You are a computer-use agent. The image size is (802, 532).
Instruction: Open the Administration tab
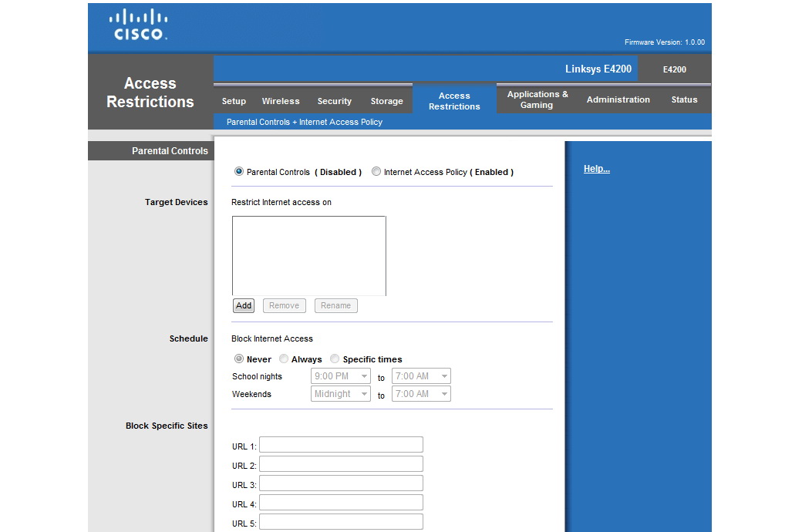click(x=618, y=99)
